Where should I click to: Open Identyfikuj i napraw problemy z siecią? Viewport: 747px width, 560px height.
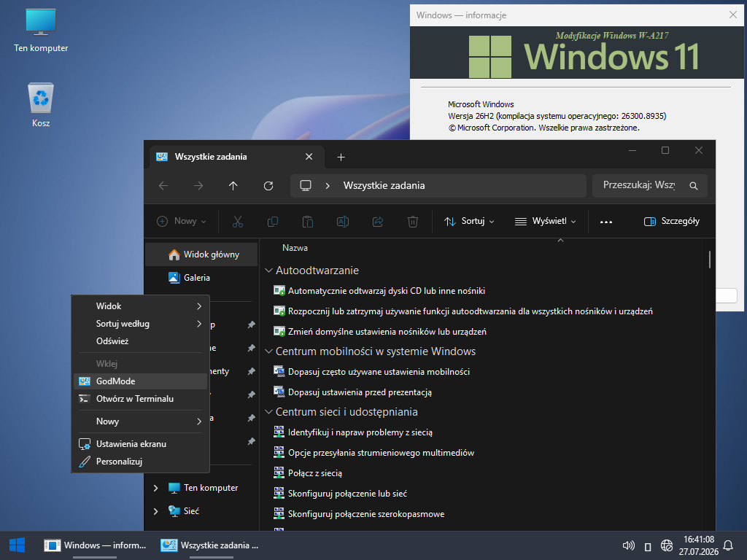(x=353, y=432)
